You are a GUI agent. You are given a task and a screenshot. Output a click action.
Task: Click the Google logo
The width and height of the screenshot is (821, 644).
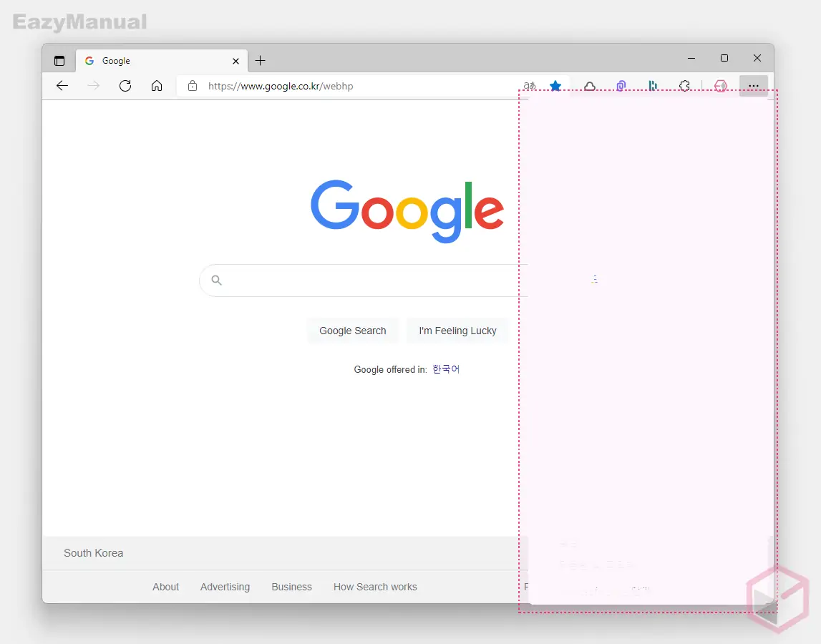point(407,211)
